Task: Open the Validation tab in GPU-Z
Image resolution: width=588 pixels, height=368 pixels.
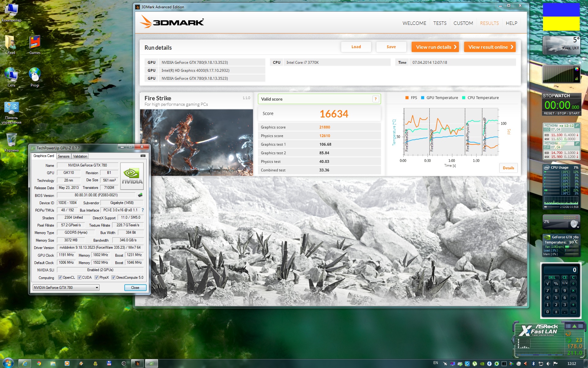Action: pyautogui.click(x=80, y=156)
